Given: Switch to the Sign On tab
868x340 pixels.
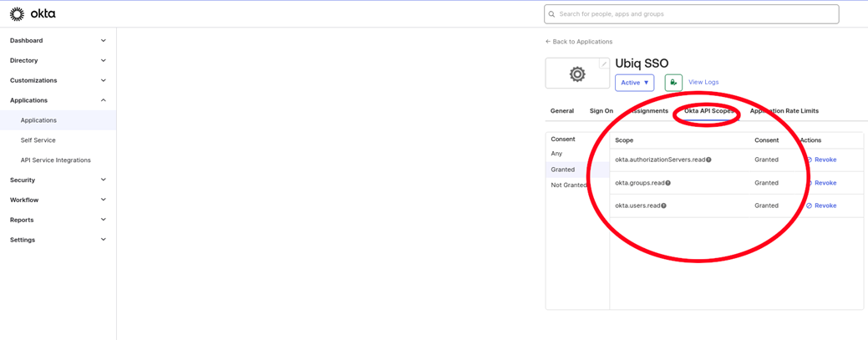Looking at the screenshot, I should point(602,111).
